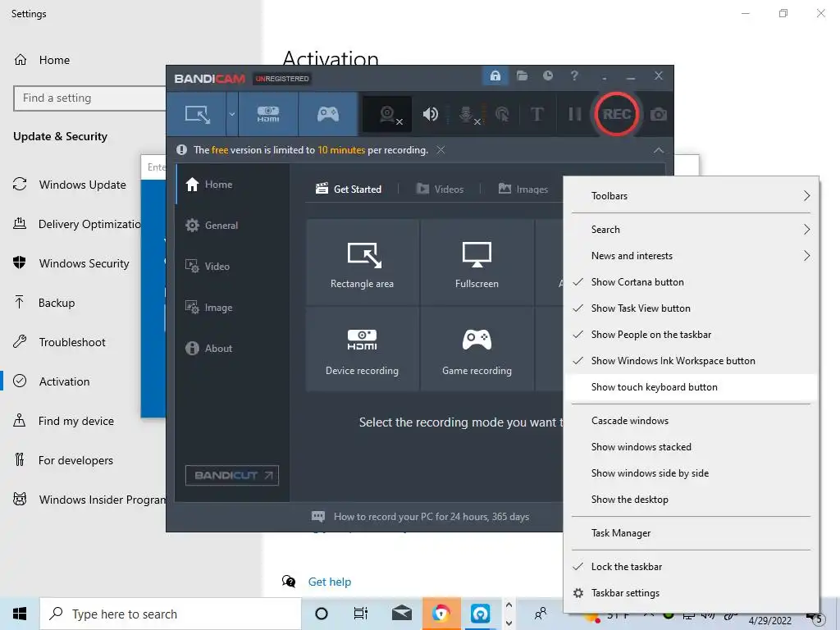Screen dimensions: 840x630
Task: Open Windows Update in Settings sidebar
Action: [x=71, y=185]
